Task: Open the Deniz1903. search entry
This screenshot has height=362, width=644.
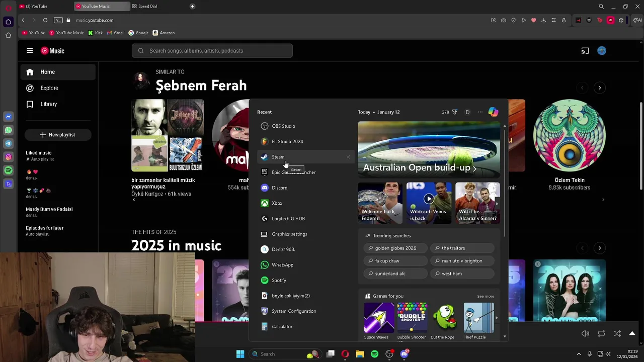Action: coord(305,249)
